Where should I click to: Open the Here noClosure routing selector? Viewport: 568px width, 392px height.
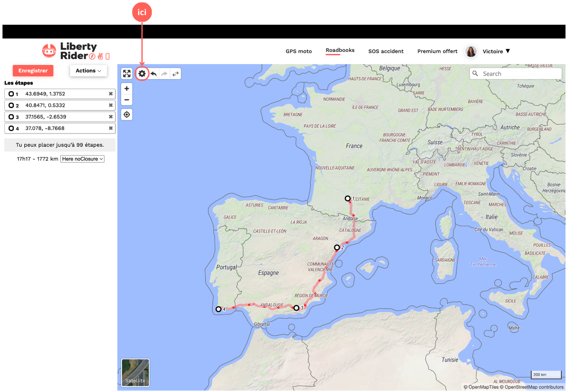tap(82, 159)
